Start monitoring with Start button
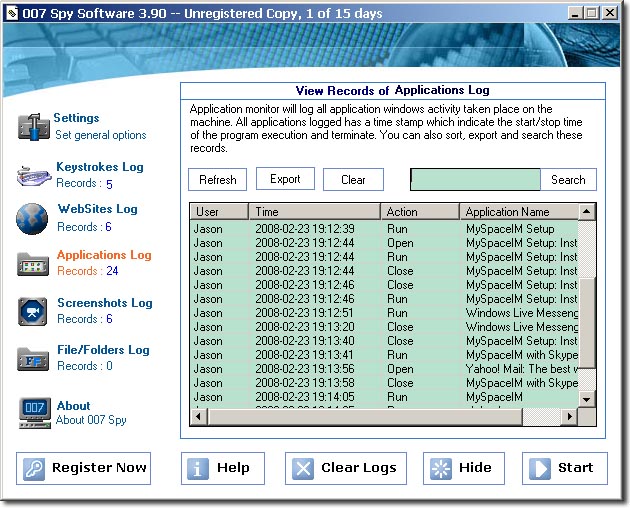The image size is (630, 508). [x=565, y=468]
